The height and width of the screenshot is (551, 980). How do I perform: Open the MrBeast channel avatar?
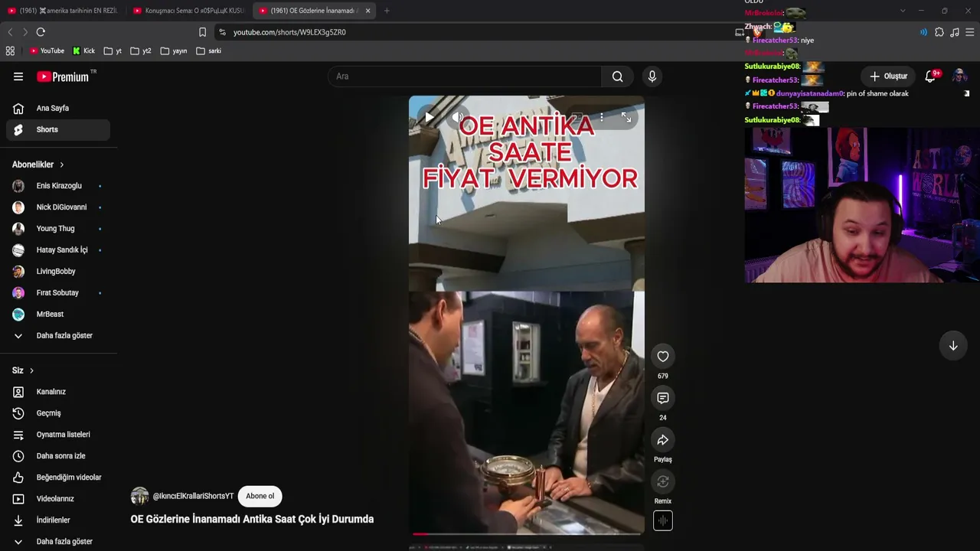coord(18,315)
